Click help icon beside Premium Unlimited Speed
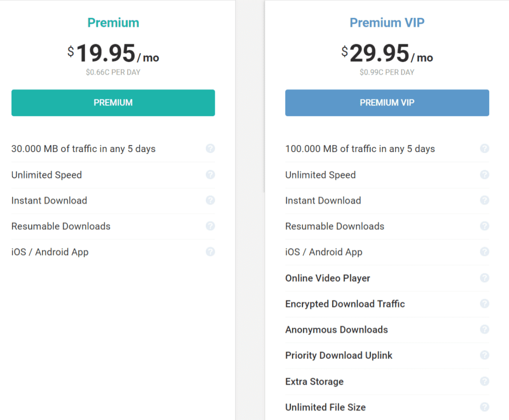Image resolution: width=509 pixels, height=420 pixels. 210,174
